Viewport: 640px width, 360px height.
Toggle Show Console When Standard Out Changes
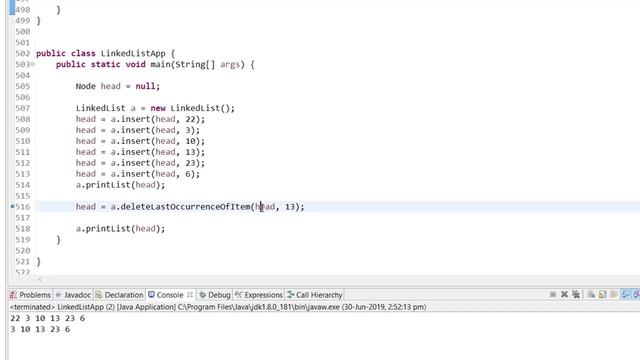click(x=626, y=294)
